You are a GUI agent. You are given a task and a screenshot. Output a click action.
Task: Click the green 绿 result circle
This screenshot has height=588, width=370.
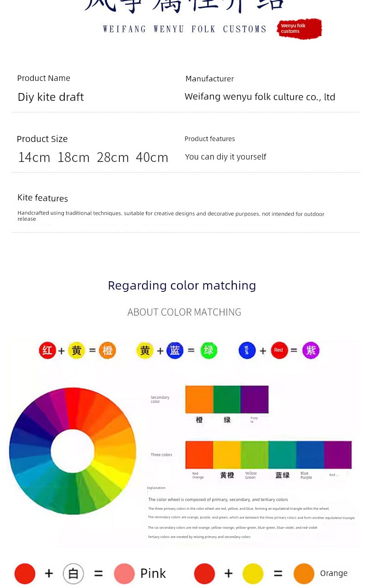pyautogui.click(x=209, y=350)
